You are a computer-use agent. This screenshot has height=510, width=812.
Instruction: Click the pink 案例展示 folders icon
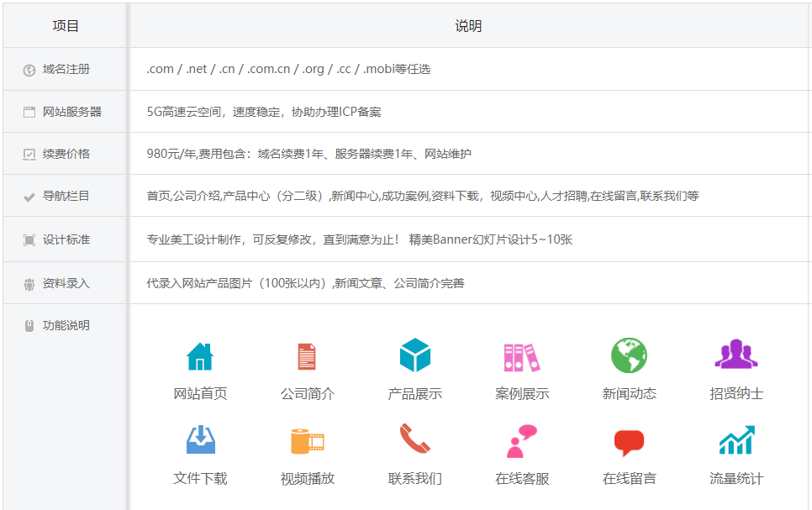[522, 357]
